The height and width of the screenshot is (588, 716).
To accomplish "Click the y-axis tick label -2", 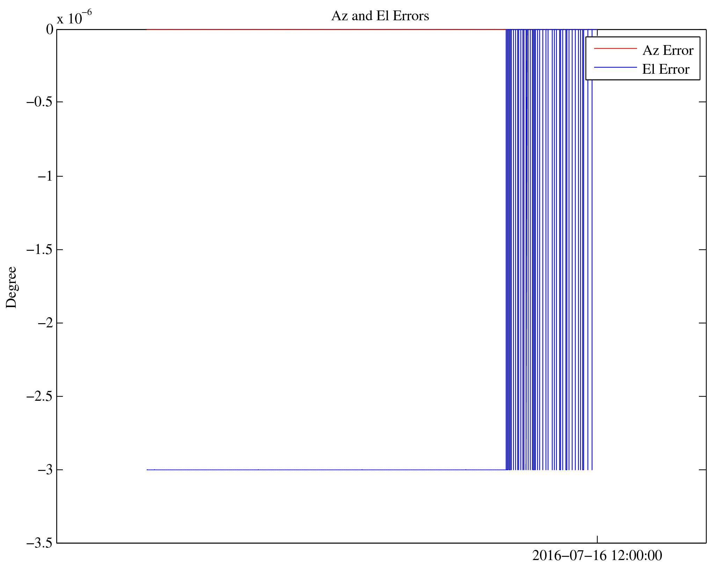I will (45, 323).
